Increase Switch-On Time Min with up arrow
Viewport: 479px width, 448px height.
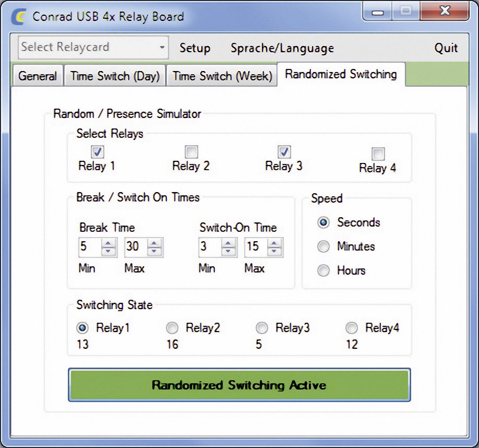[x=228, y=243]
